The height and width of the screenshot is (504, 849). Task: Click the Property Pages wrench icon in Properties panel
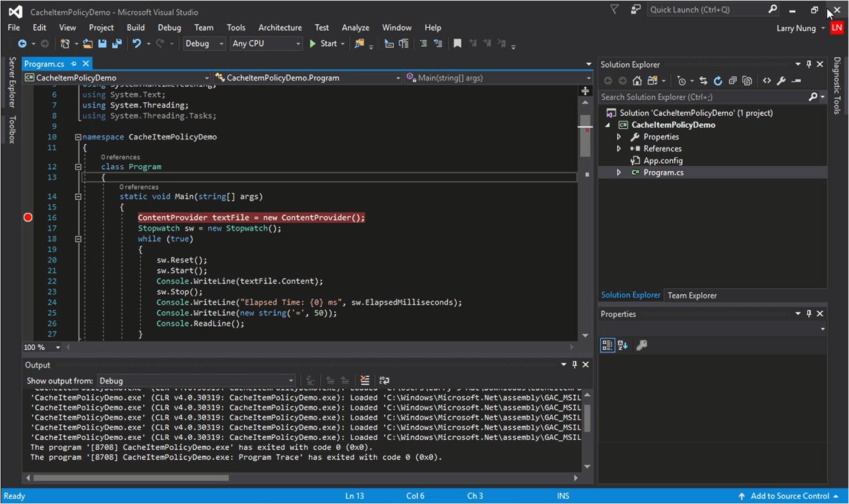point(641,346)
